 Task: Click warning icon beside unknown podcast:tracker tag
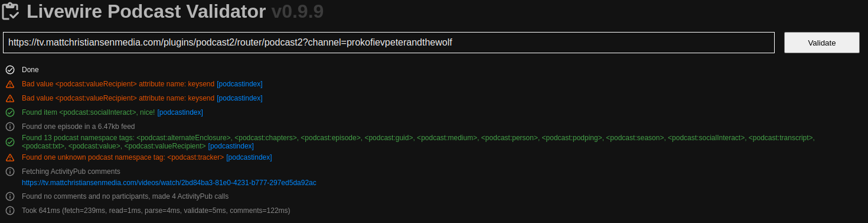(10, 157)
